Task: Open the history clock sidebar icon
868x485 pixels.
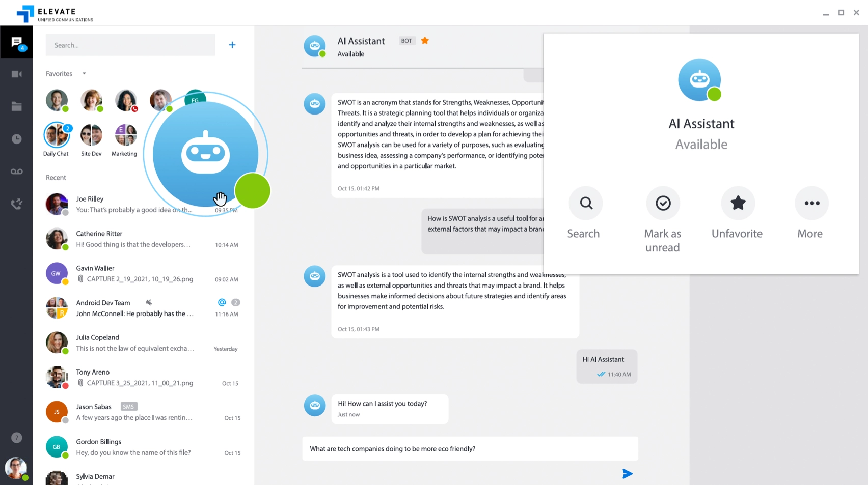Action: pos(16,139)
